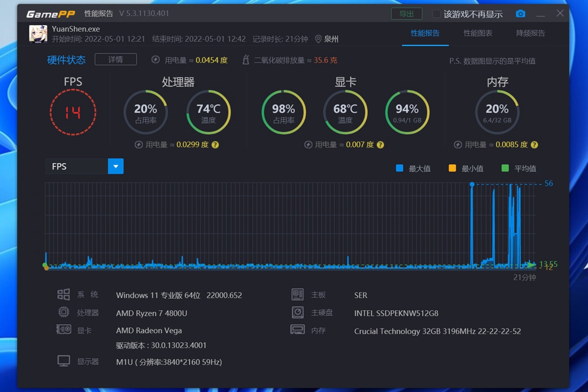Click the camera screenshot icon in title bar
This screenshot has height=392, width=588.
pyautogui.click(x=520, y=14)
